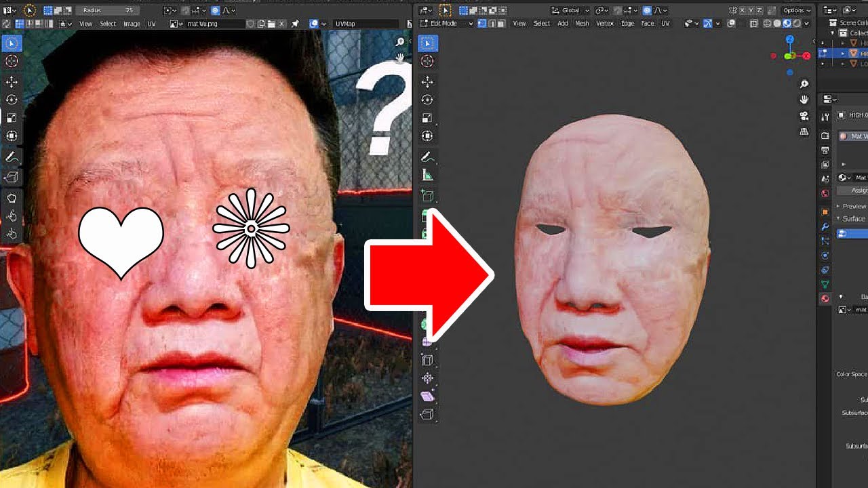Select the Cursor tool in the 3D viewport toolbar

point(427,62)
